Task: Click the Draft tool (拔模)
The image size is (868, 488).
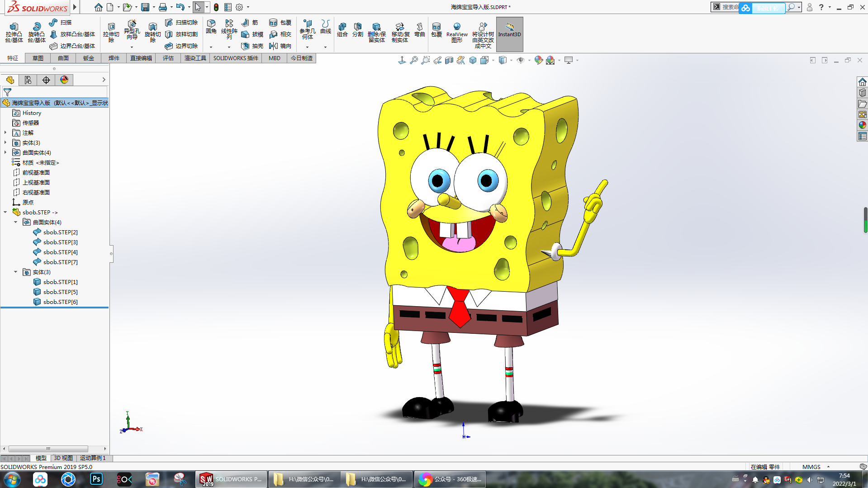Action: point(252,34)
